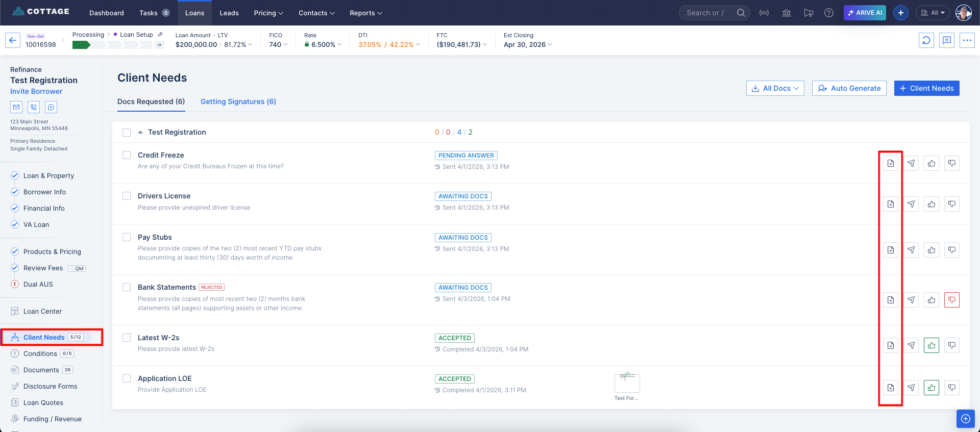Open the All Docs dropdown
Image resolution: width=980 pixels, height=432 pixels.
tap(775, 88)
